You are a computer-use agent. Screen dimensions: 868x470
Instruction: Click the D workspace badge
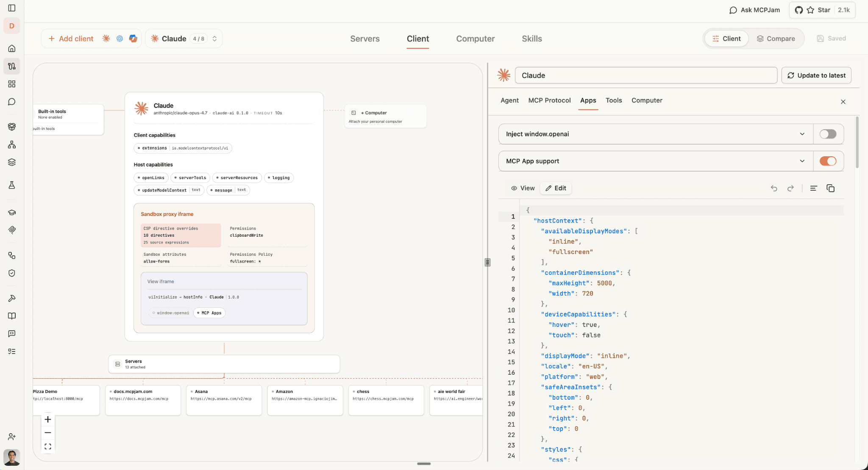click(11, 26)
